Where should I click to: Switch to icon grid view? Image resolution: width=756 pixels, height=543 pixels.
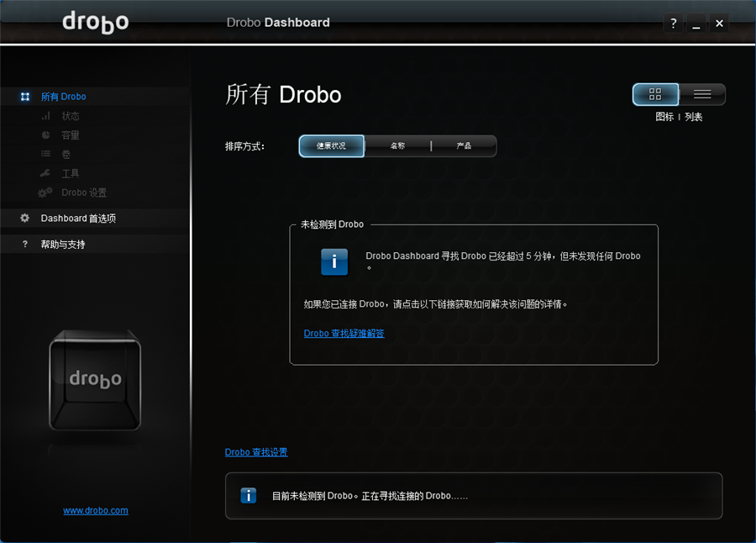point(655,94)
